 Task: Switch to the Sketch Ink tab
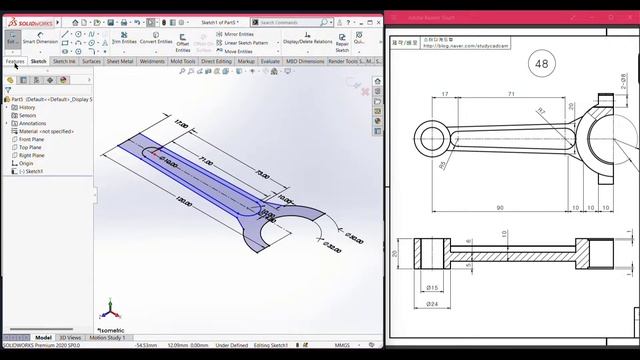click(64, 61)
